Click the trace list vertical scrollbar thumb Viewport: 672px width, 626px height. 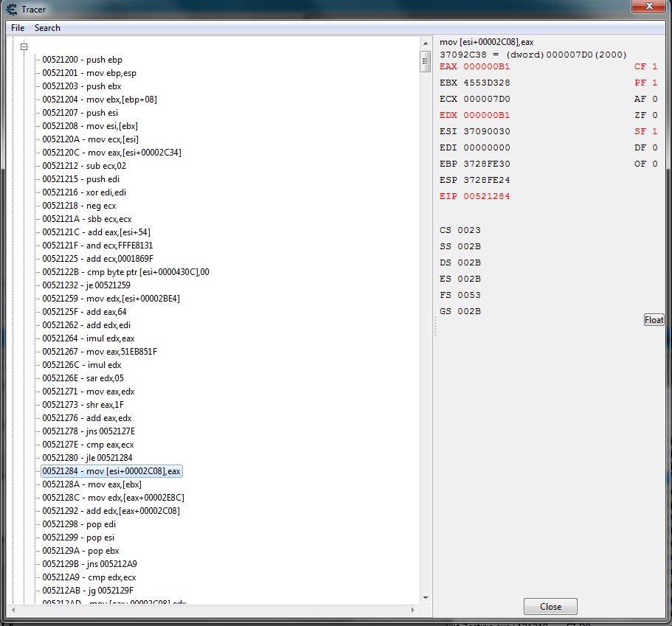click(425, 60)
